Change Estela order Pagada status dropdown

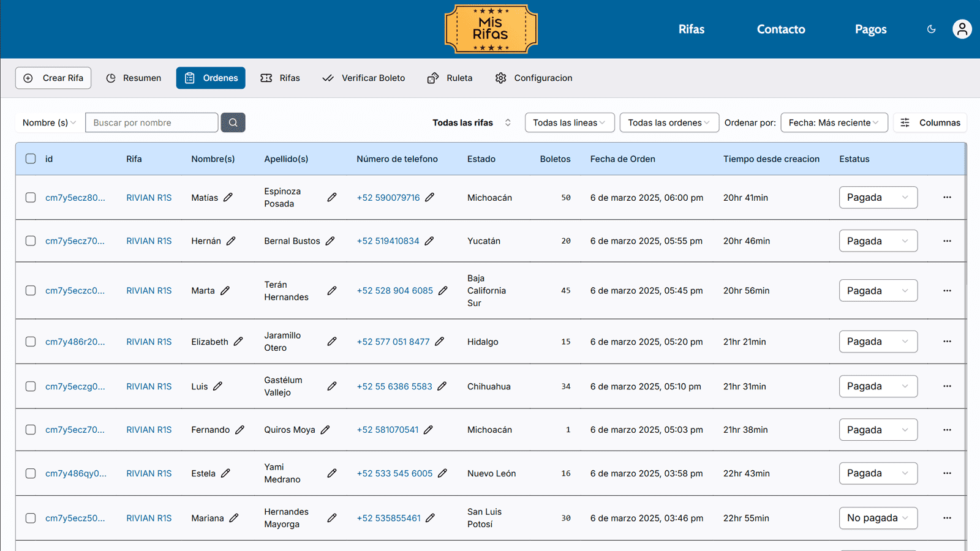tap(878, 473)
